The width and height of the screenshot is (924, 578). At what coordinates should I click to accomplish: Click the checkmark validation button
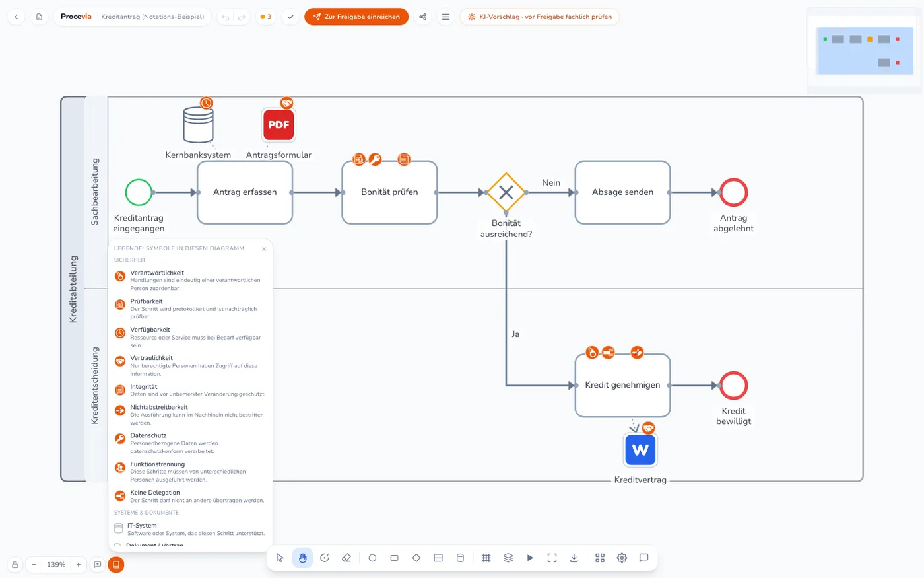pyautogui.click(x=290, y=17)
